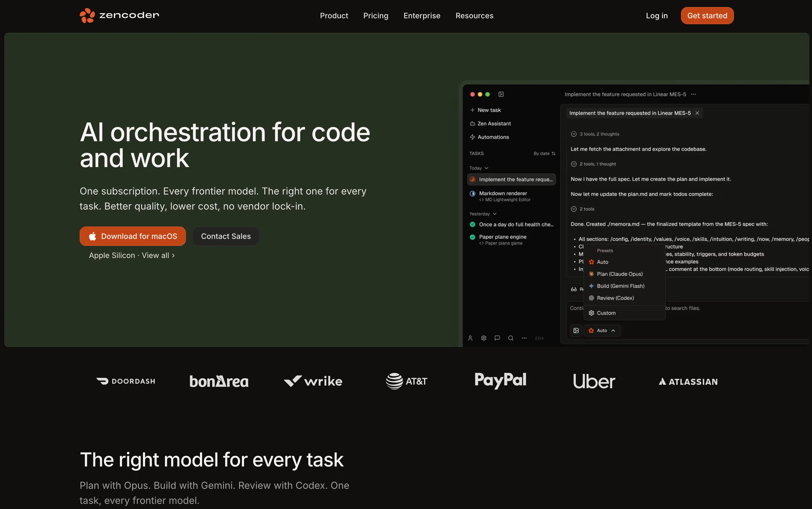This screenshot has width=812, height=509.
Task: Collapse the Today task group
Action: pos(479,168)
